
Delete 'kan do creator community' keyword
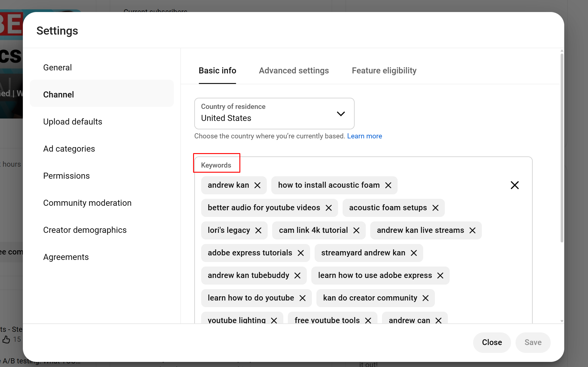point(426,298)
